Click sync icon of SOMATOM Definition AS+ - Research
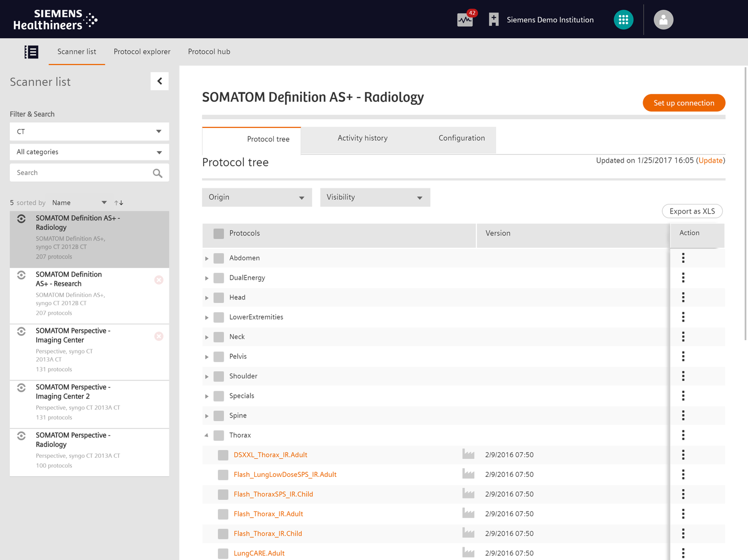The image size is (748, 560). pos(21,275)
